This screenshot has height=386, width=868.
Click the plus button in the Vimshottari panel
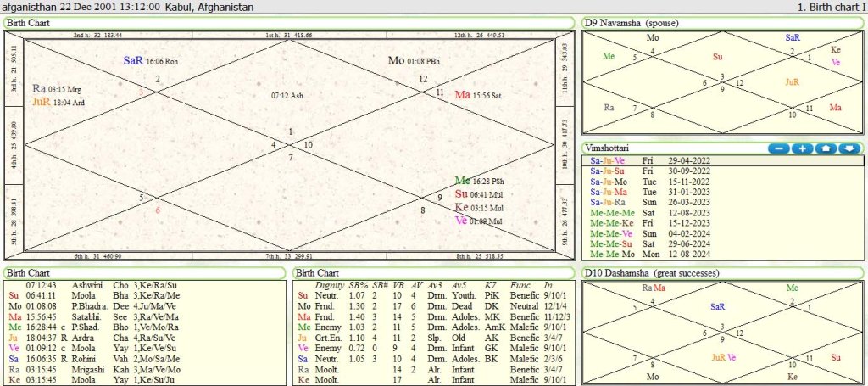(x=802, y=148)
